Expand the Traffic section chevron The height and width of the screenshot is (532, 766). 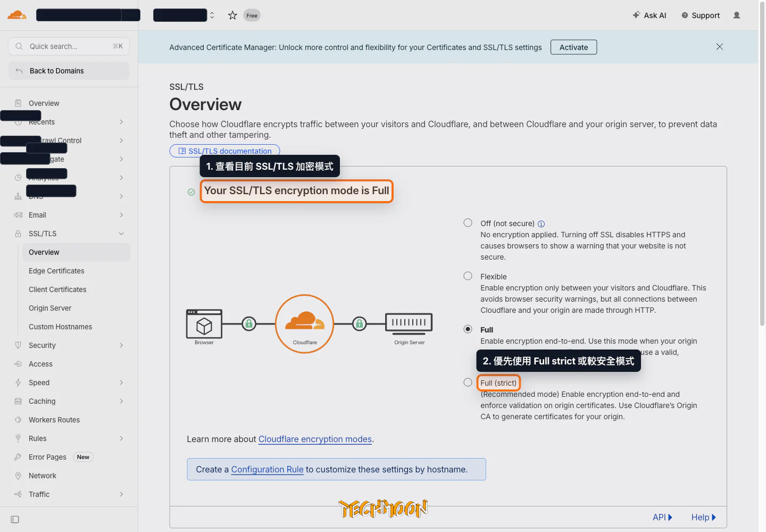(121, 494)
